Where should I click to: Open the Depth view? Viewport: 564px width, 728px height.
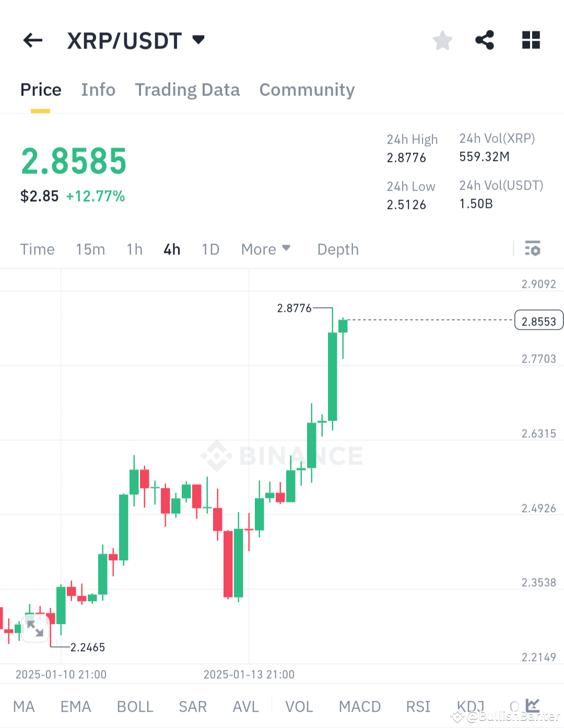[337, 249]
